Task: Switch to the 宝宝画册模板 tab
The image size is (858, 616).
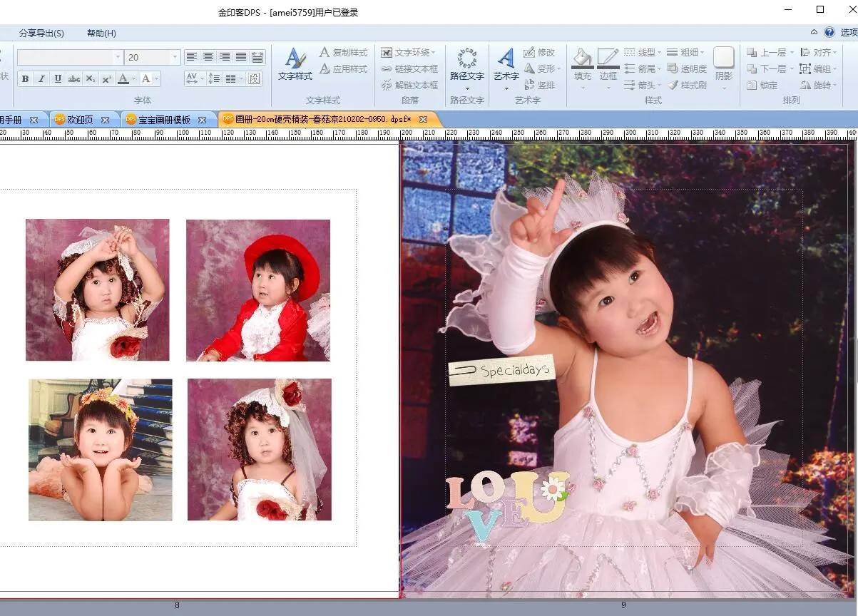Action: [x=164, y=120]
